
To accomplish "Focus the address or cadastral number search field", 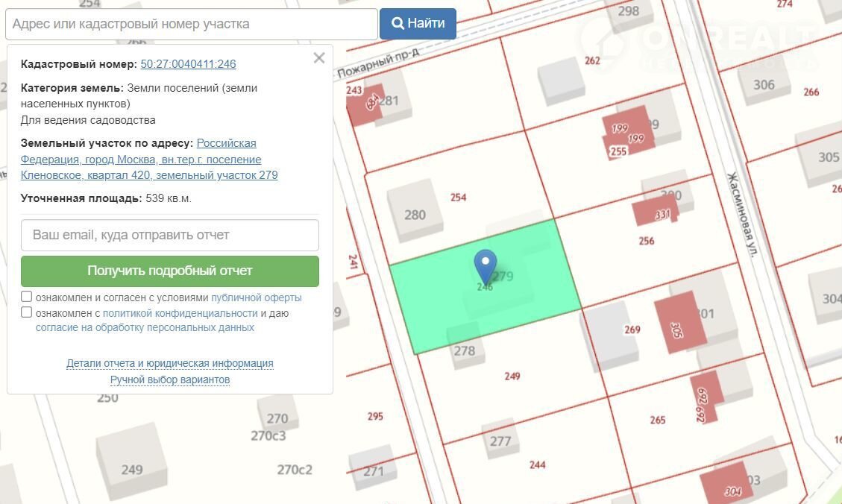I will click(x=191, y=24).
